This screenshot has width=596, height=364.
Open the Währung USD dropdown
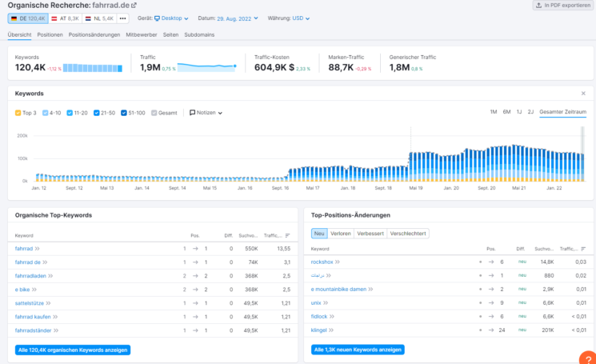[301, 18]
